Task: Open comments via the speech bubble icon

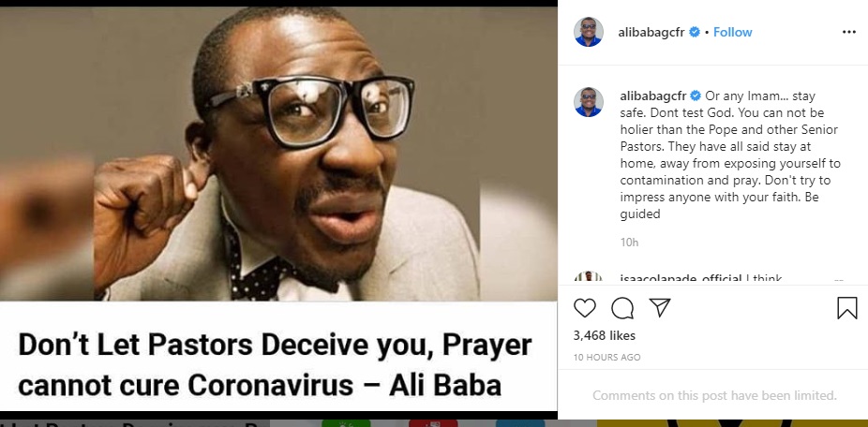Action: (622, 308)
